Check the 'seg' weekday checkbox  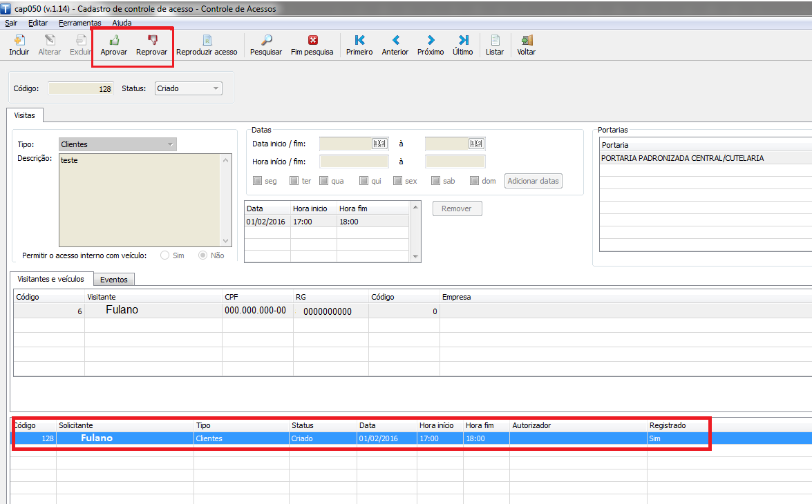257,181
